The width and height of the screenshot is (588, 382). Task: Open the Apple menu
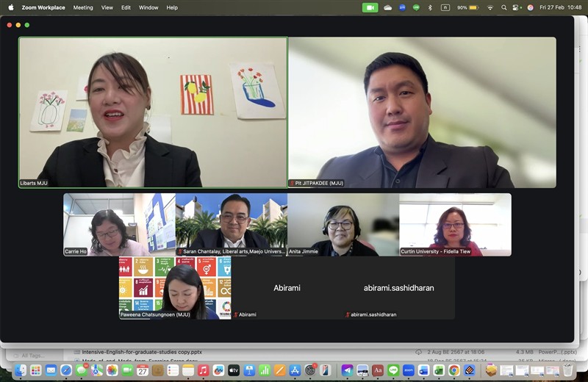10,7
